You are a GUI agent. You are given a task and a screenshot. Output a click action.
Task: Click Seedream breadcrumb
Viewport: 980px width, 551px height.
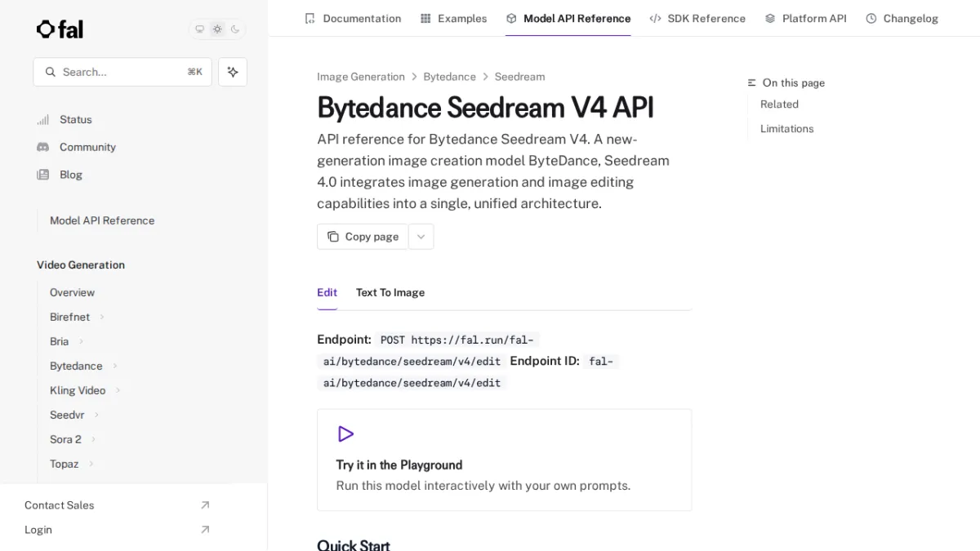pyautogui.click(x=519, y=77)
